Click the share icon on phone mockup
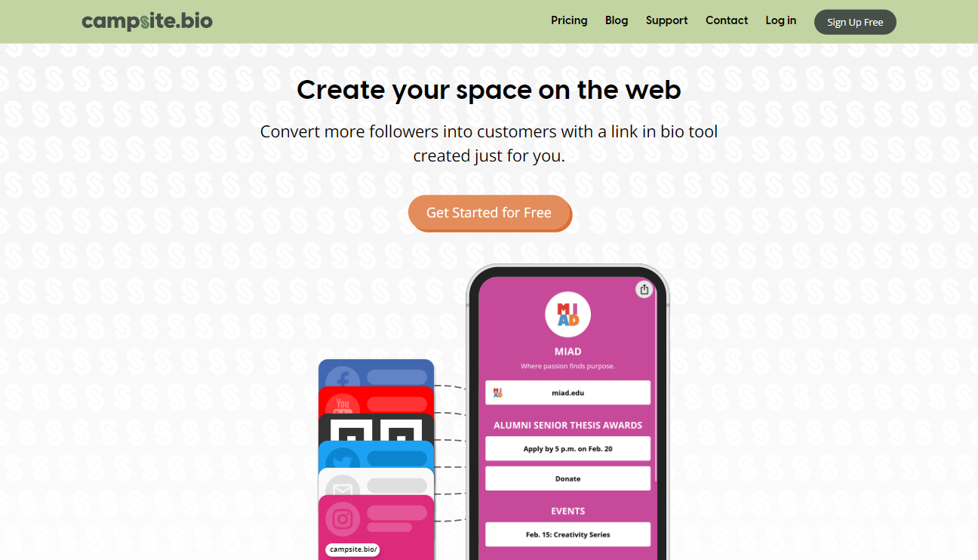 [x=644, y=289]
